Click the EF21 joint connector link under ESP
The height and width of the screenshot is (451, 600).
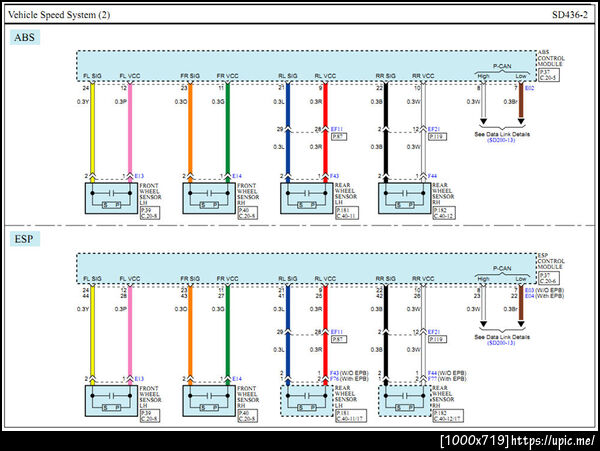click(x=434, y=332)
